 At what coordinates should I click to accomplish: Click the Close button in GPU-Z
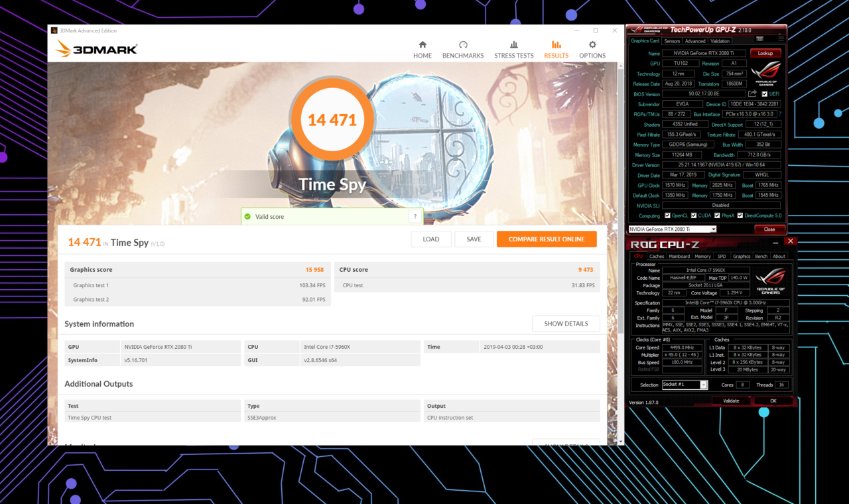[769, 229]
